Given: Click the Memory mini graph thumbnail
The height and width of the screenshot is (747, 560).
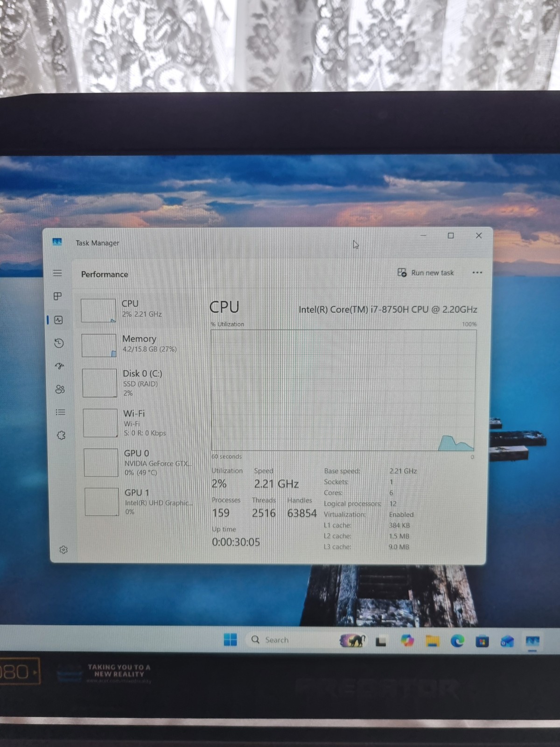Looking at the screenshot, I should coord(99,345).
